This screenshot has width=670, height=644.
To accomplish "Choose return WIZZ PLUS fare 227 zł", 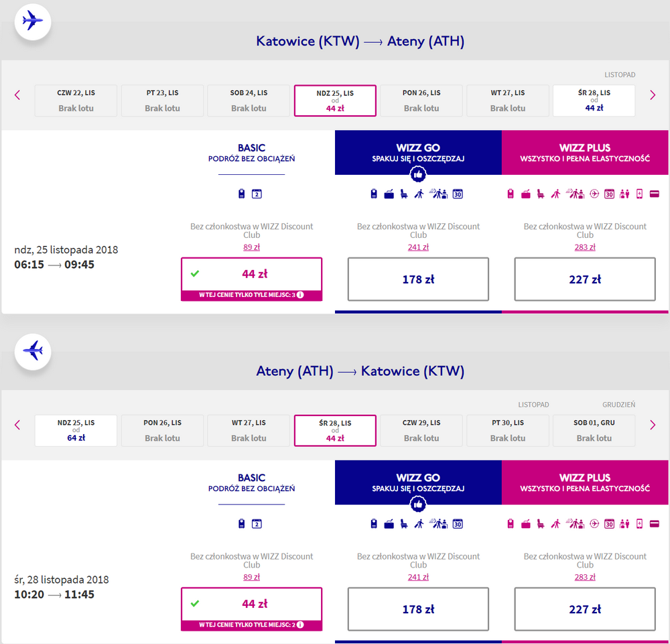I will point(584,609).
